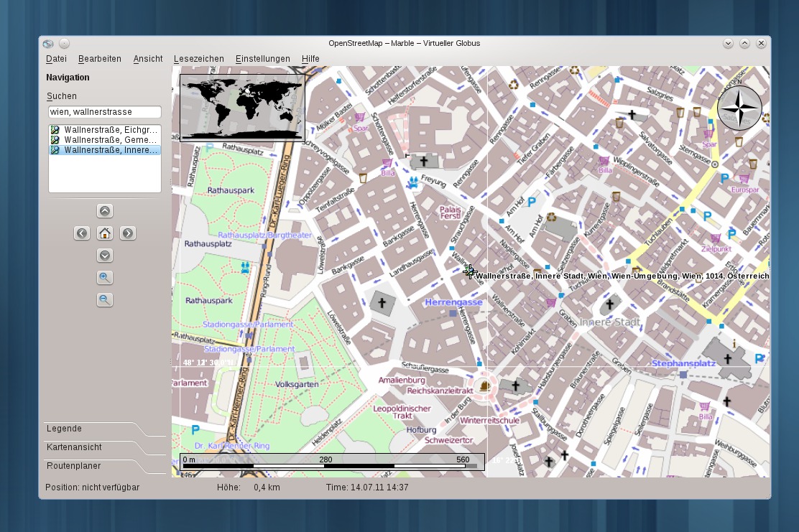Screen dimensions: 799x532
Task: Click the Innere Stadt map label
Action: click(609, 322)
